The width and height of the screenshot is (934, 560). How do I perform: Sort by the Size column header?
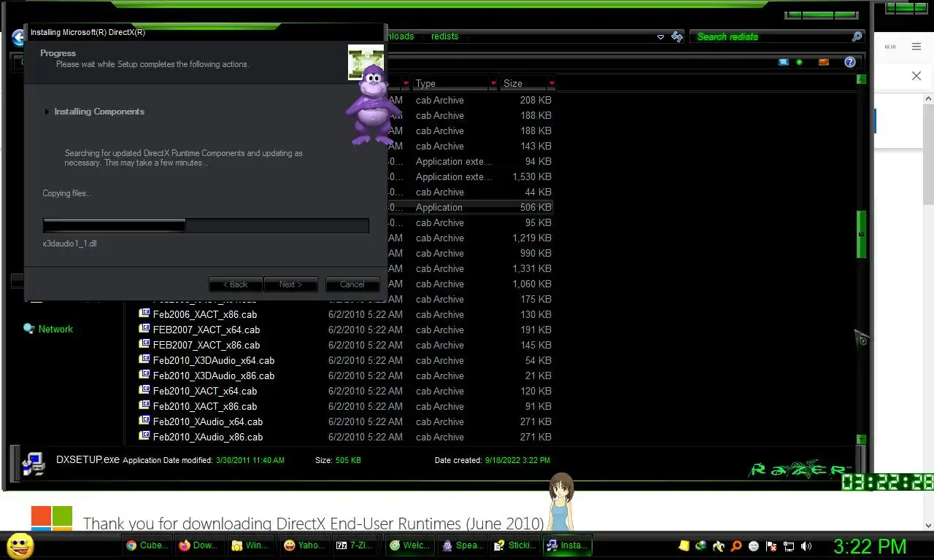522,83
